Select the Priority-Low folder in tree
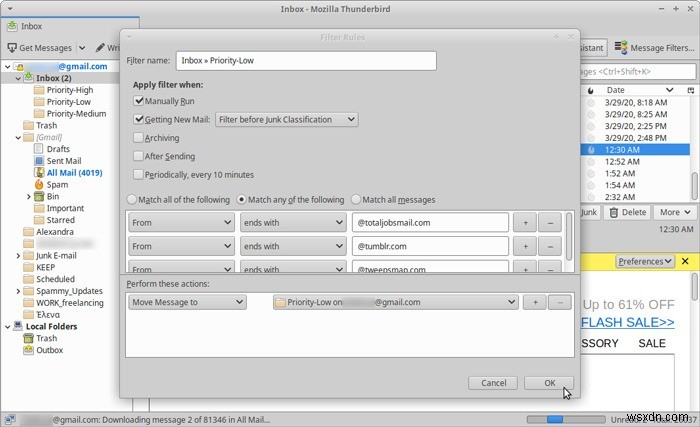Viewport: 700px width, 427px height. click(68, 102)
